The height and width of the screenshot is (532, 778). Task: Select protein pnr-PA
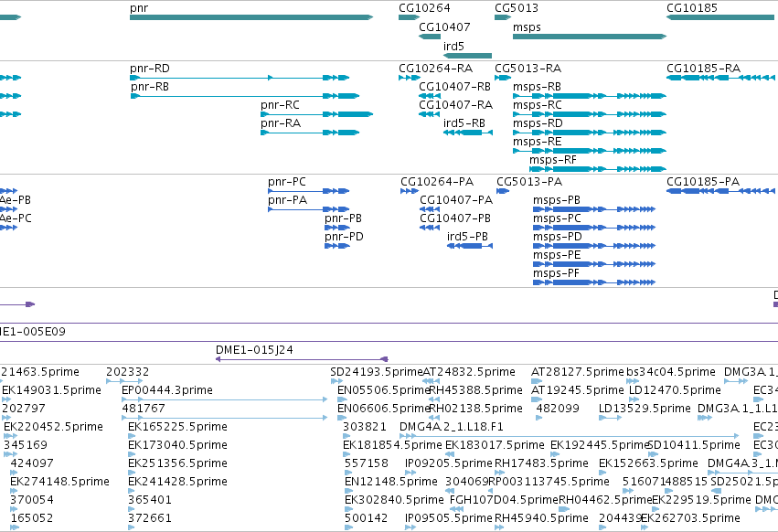coord(309,209)
